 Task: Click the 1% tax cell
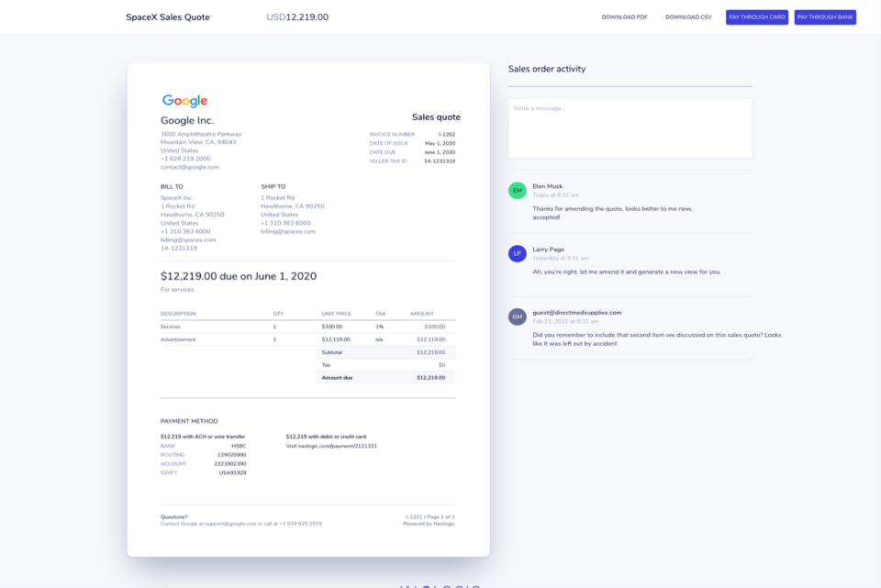point(379,327)
